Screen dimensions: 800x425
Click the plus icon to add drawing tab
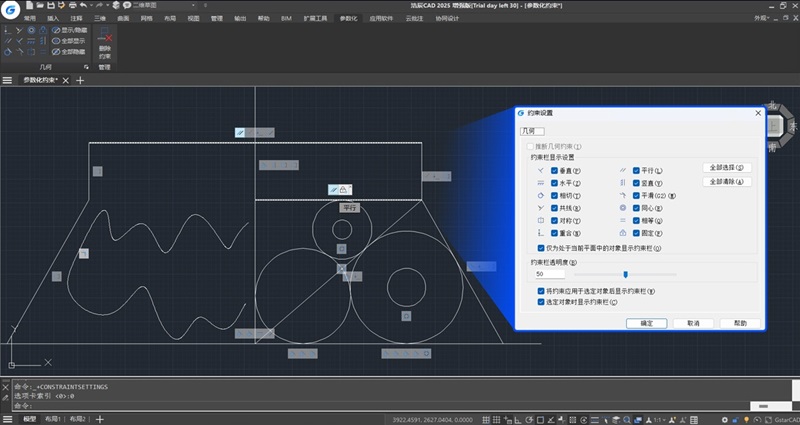[x=80, y=80]
